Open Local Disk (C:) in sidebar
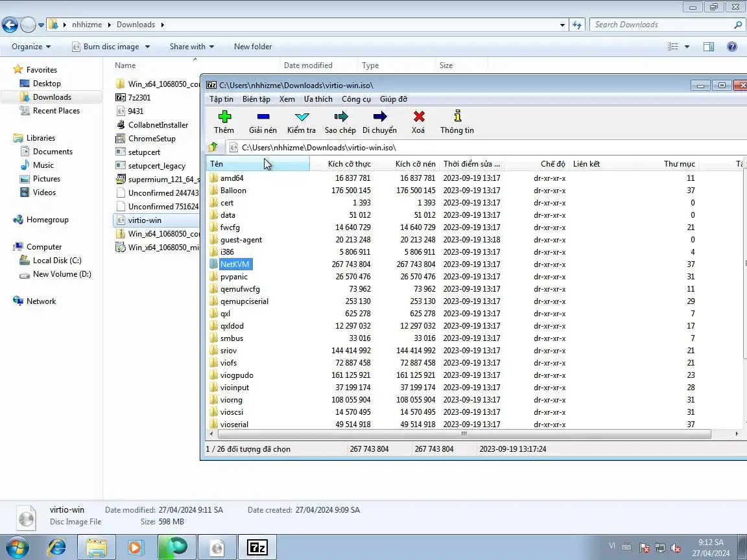The image size is (747, 560). 56,261
